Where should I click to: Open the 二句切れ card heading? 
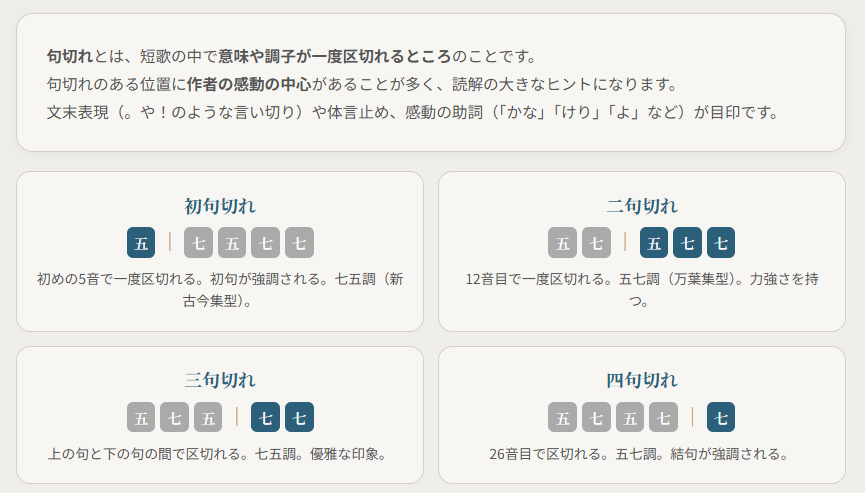point(642,206)
